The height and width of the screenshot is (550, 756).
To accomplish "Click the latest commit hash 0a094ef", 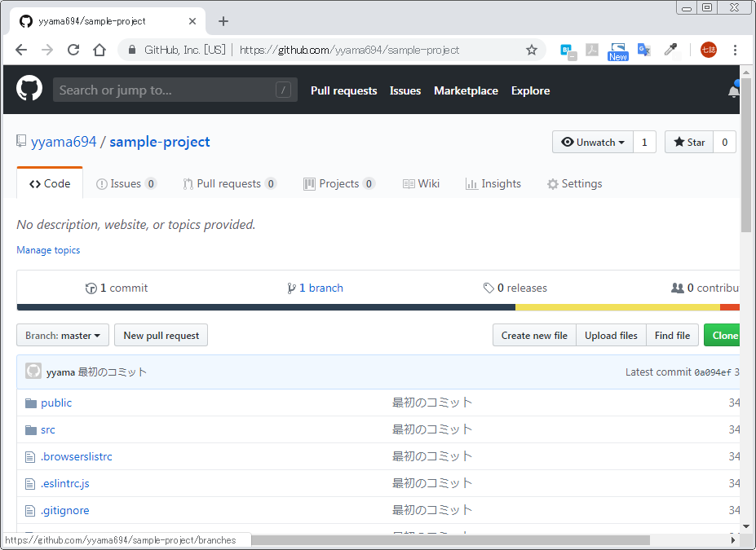I will click(x=713, y=372).
